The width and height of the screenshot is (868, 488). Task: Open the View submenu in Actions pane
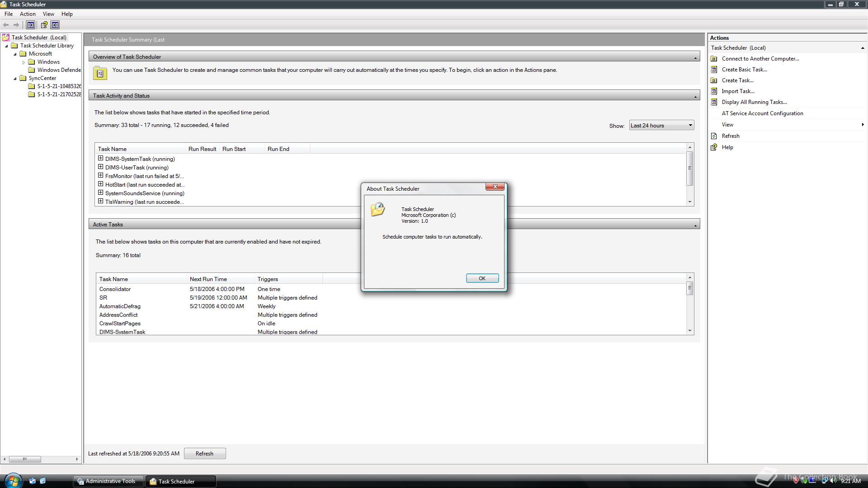787,125
